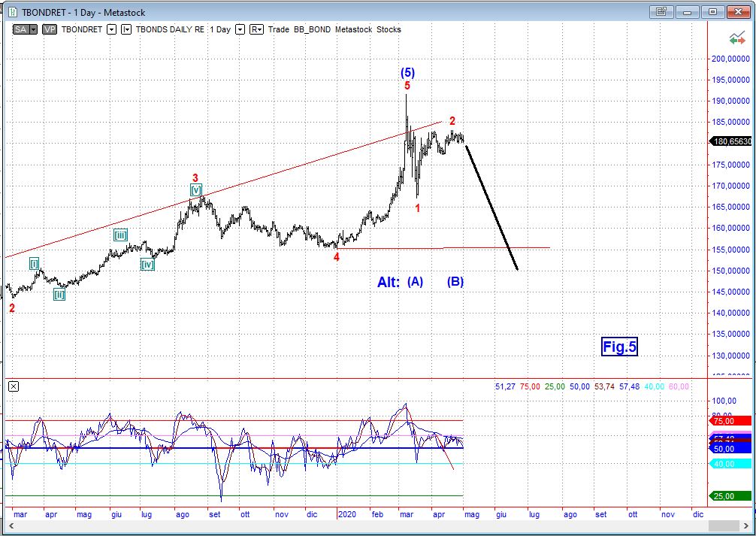Click the scrollbar right arrow
The width and height of the screenshot is (756, 536).
point(745,526)
